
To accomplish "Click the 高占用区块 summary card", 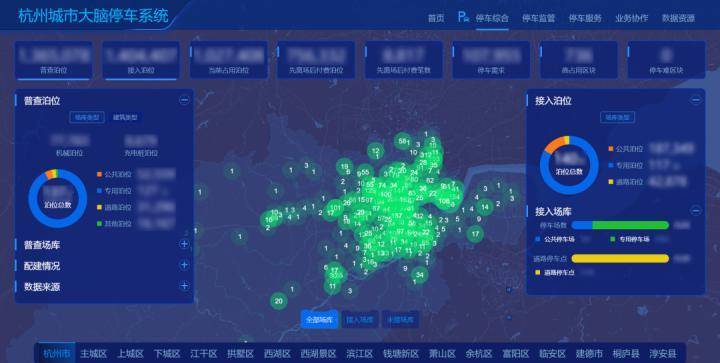I will (579, 60).
